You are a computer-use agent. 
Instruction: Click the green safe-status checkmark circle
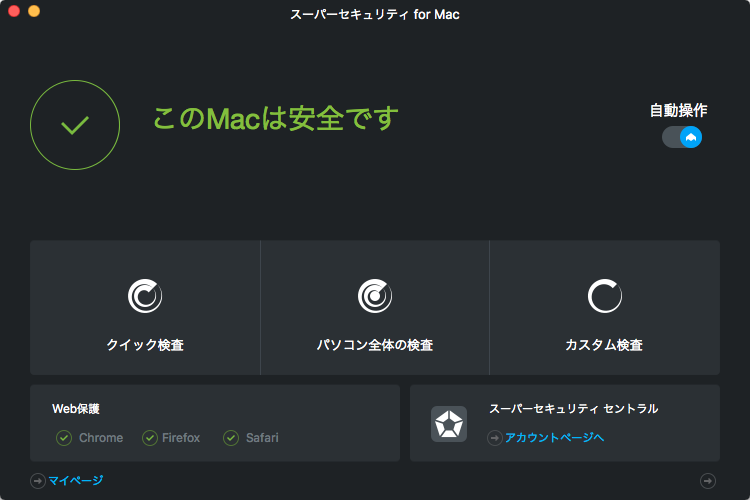(75, 125)
